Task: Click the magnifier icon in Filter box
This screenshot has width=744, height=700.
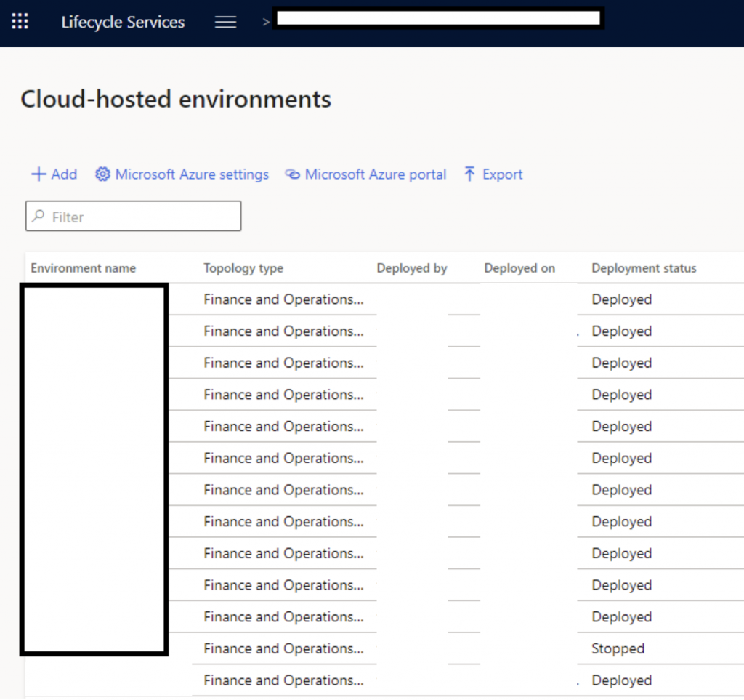Action: [x=39, y=217]
